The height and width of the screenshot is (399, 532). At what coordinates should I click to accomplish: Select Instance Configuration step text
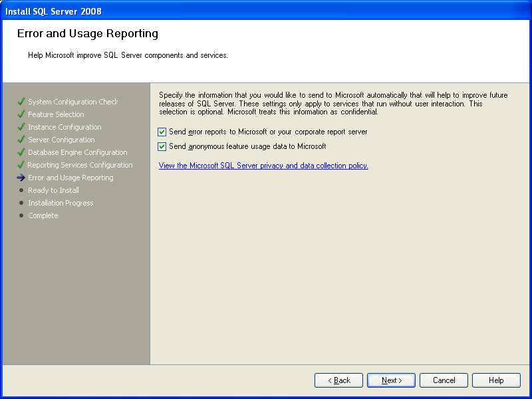click(x=65, y=127)
